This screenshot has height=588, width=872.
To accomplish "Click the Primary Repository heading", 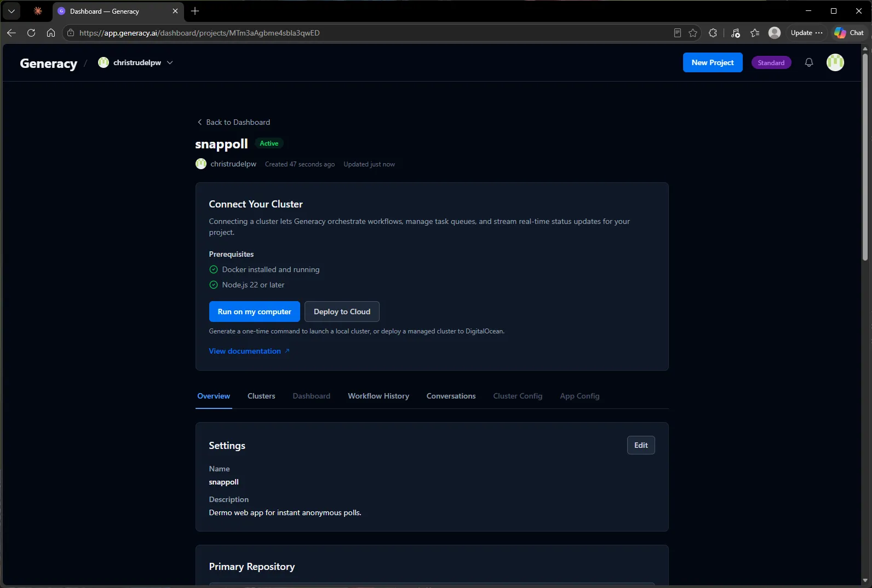I will [x=252, y=567].
